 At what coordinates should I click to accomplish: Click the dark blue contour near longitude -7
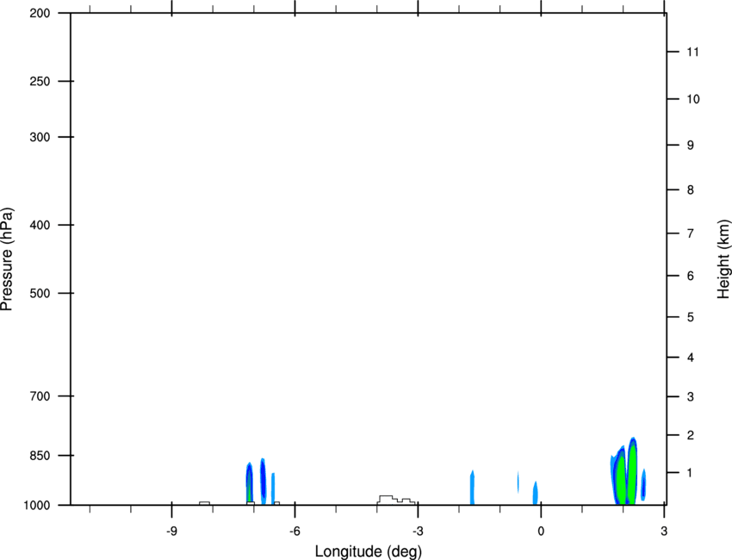[x=263, y=479]
